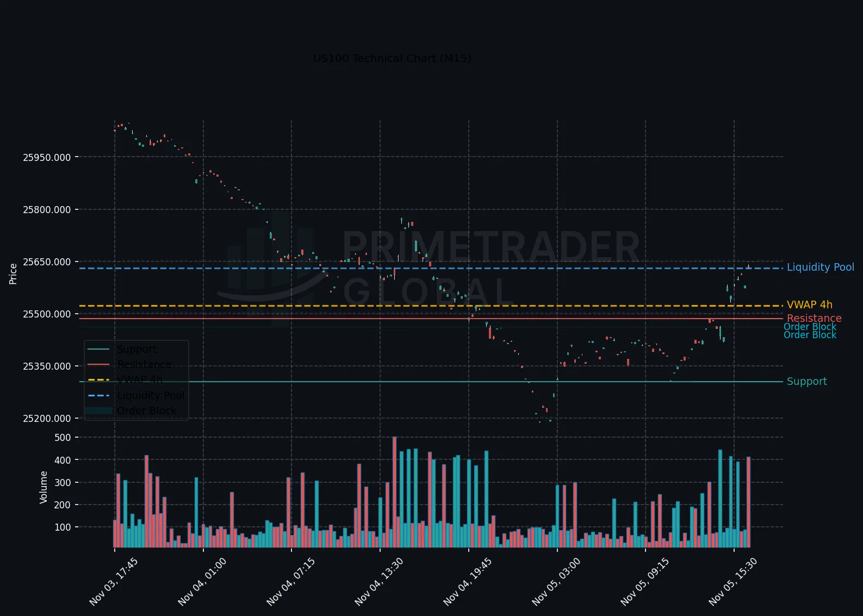863x616 pixels.
Task: Click the Nov 04, 19:45 time label
Action: tap(467, 582)
